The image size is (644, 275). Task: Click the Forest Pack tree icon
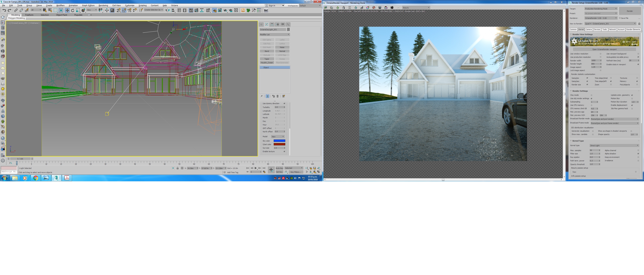pos(248,10)
